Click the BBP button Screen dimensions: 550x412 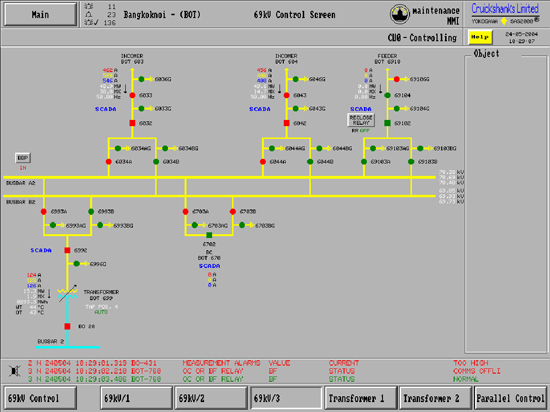23,158
